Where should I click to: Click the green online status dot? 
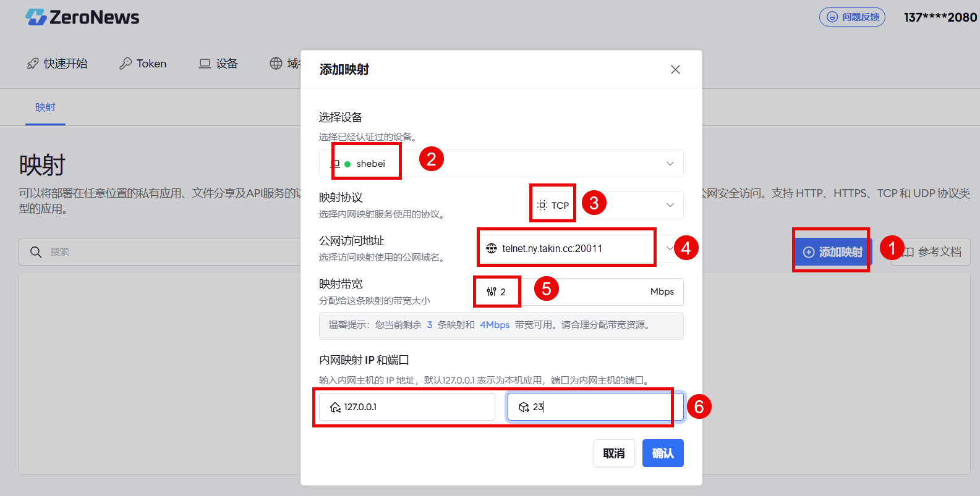pos(347,164)
